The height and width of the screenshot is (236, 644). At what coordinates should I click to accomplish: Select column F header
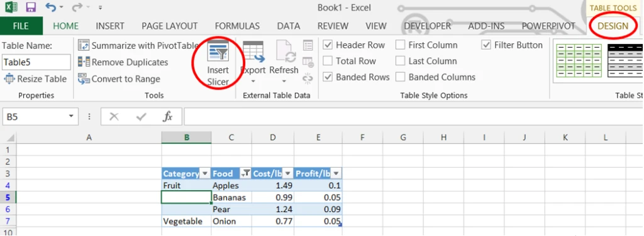(362, 138)
